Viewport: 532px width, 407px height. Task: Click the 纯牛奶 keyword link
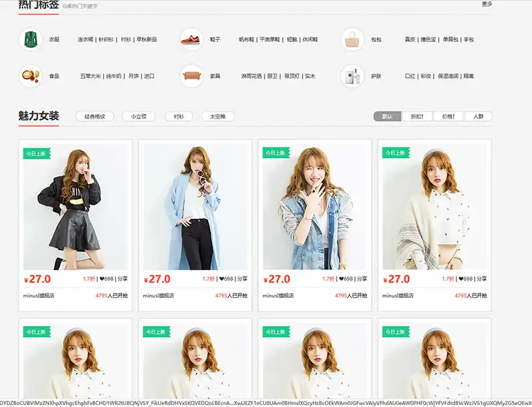click(114, 76)
